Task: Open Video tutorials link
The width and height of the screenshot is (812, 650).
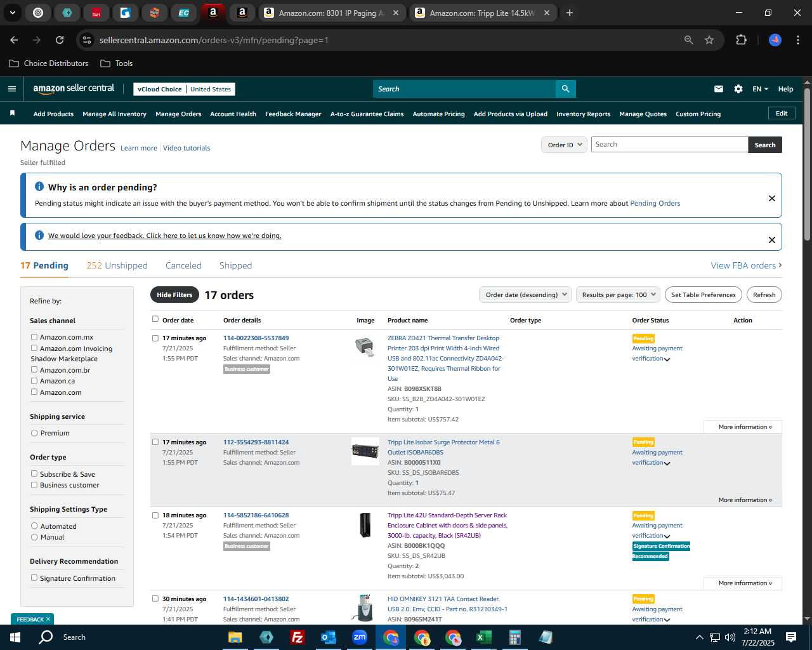Action: pos(187,148)
